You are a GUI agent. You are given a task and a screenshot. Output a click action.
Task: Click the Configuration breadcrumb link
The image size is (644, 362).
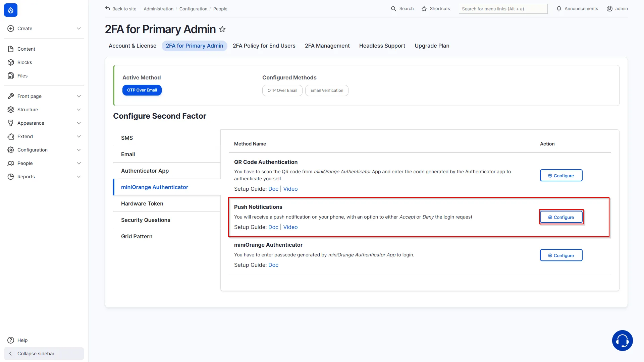click(x=193, y=9)
